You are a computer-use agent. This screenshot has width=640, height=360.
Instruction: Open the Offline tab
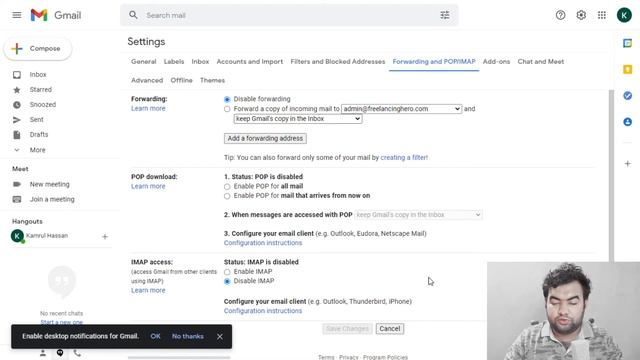[181, 80]
